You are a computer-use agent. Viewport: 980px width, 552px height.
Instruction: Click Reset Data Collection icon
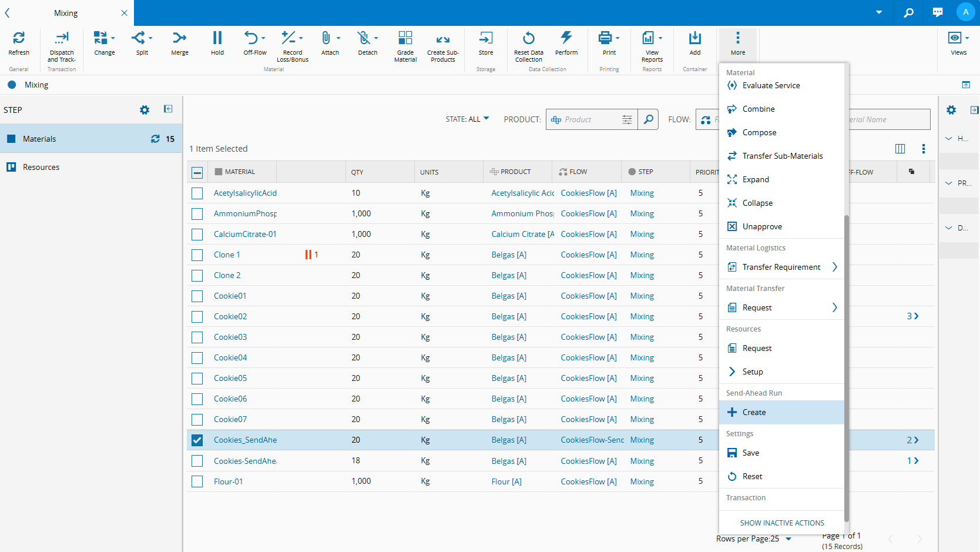point(529,39)
